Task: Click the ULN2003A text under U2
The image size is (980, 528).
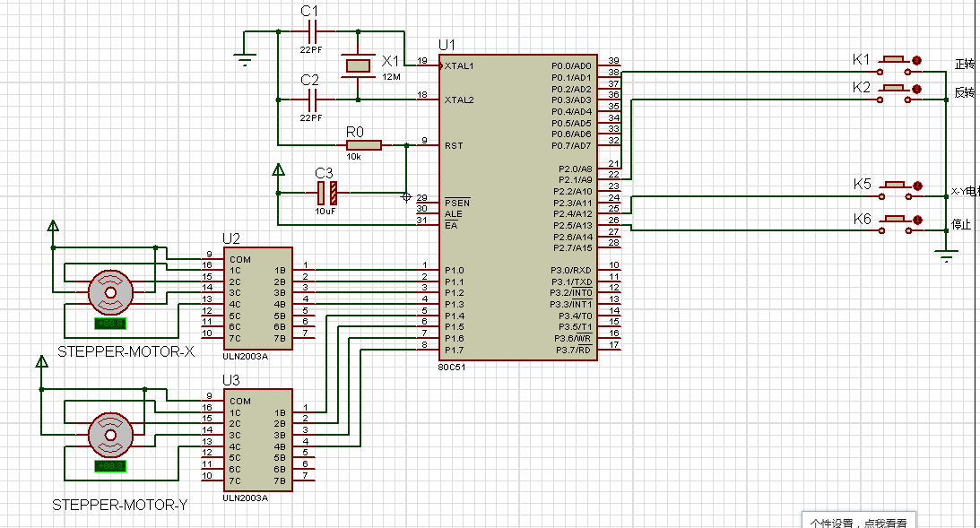Action: click(x=245, y=356)
